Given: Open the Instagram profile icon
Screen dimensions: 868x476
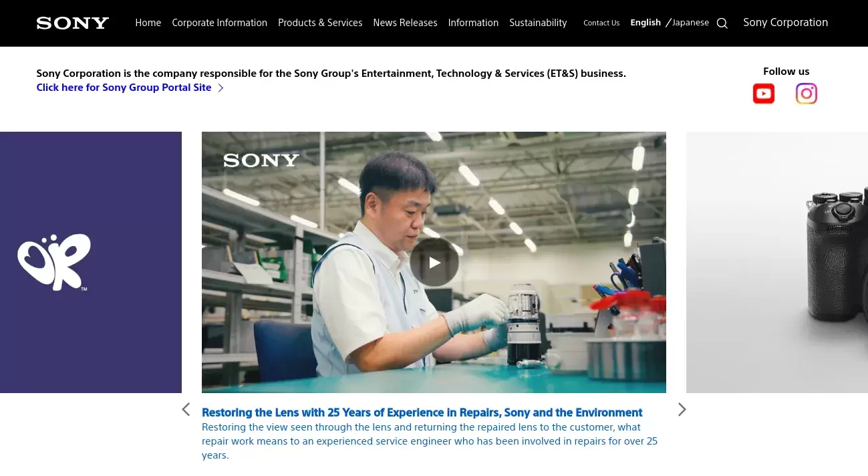Looking at the screenshot, I should tap(807, 94).
